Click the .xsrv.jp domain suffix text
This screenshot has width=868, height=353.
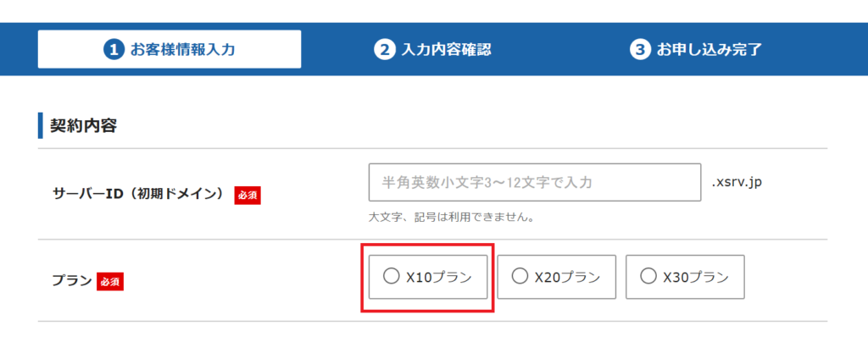[x=737, y=182]
